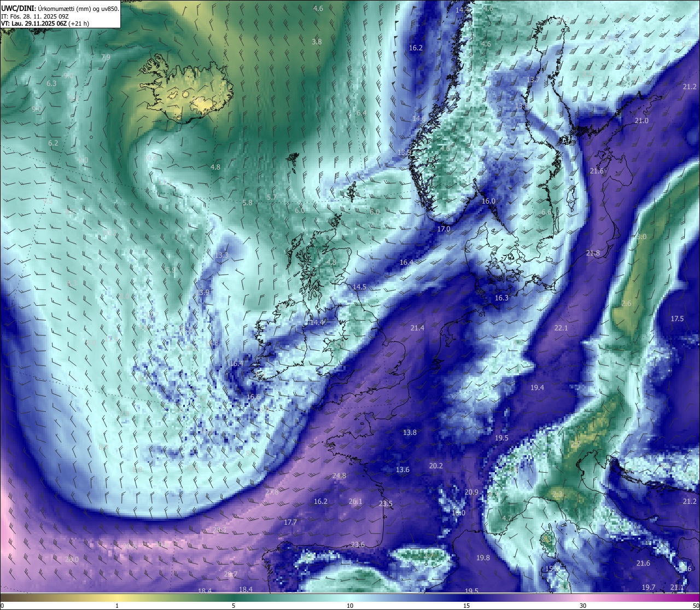
Task: Click the 6.6 value over Sweden
Action: 546,212
